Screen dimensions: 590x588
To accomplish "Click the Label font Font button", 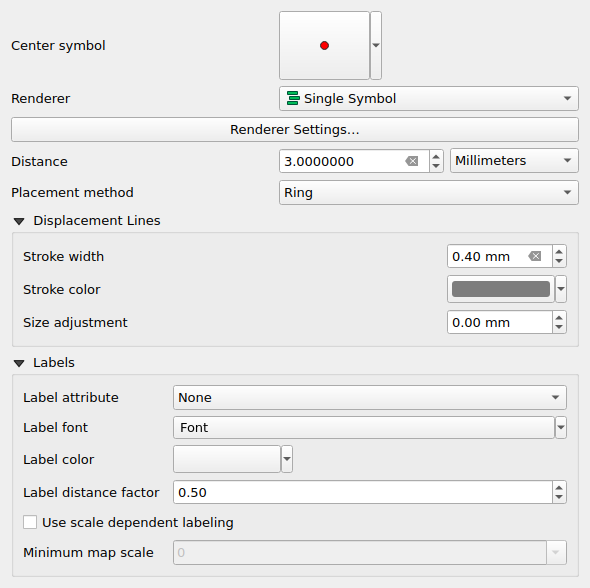I will [364, 427].
